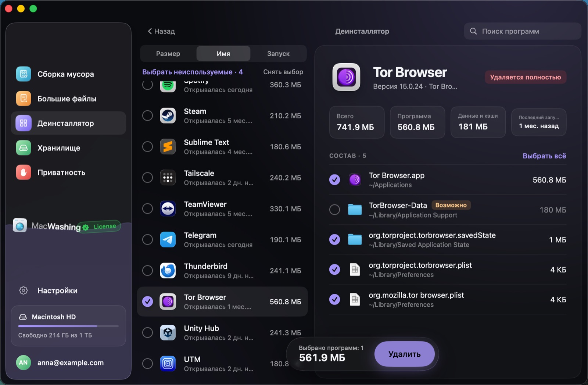588x385 pixels.
Task: Uncheck org.torproject.torbrowser.plist component
Action: coord(335,270)
